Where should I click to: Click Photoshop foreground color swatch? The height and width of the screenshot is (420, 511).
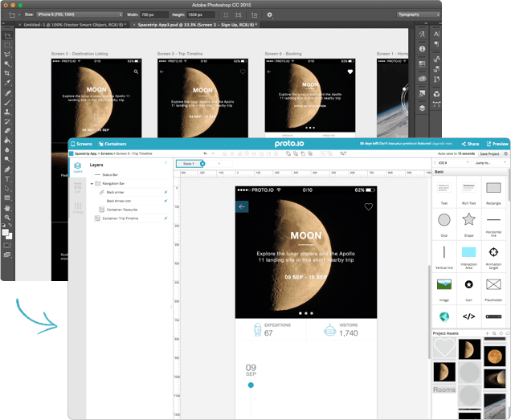click(6, 232)
